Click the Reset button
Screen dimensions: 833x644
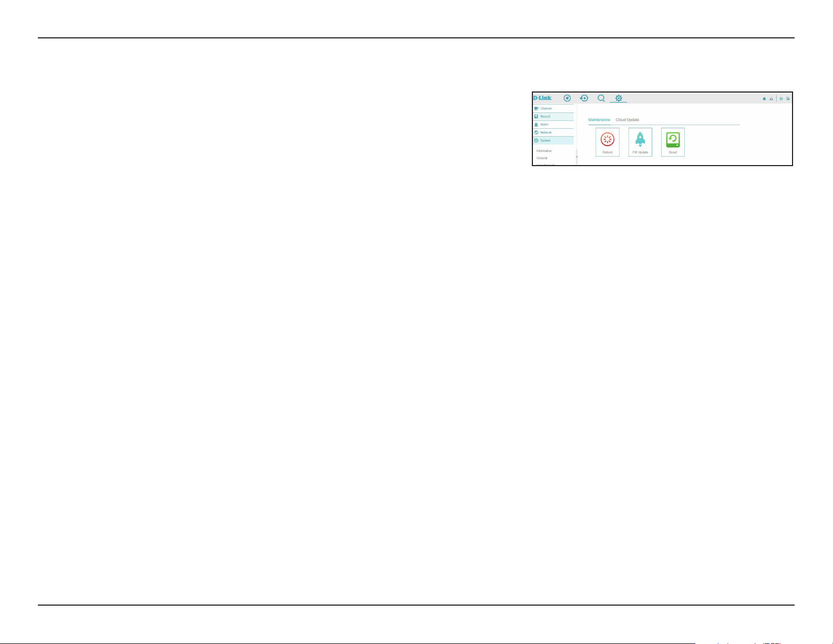(x=673, y=142)
